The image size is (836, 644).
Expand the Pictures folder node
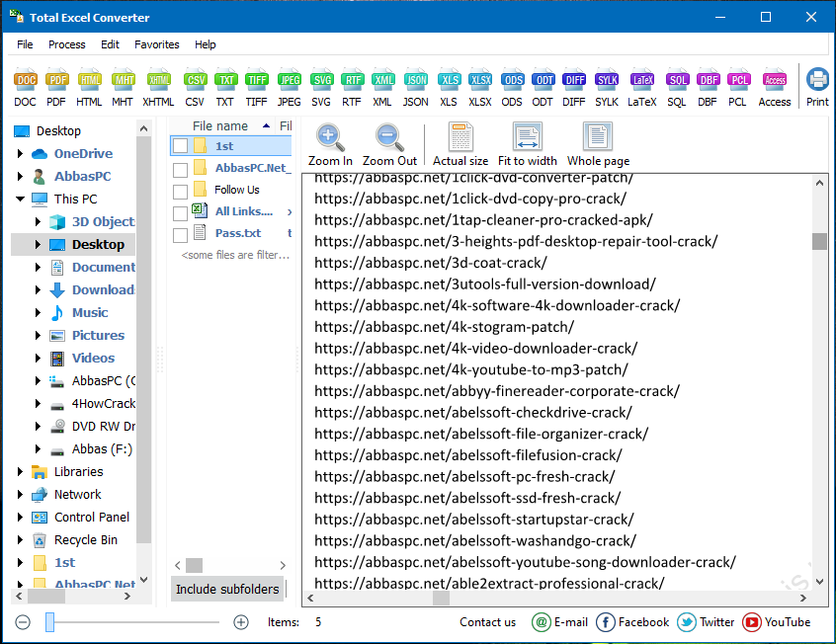(38, 335)
